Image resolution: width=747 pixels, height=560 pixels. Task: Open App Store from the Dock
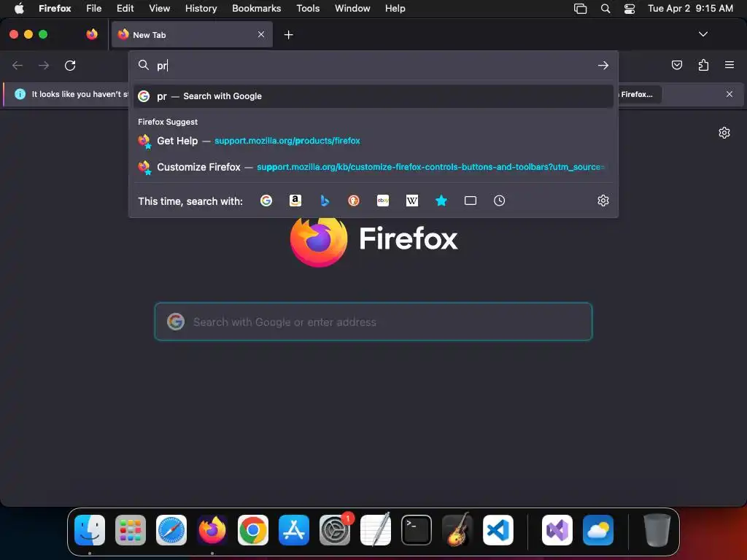click(x=294, y=530)
